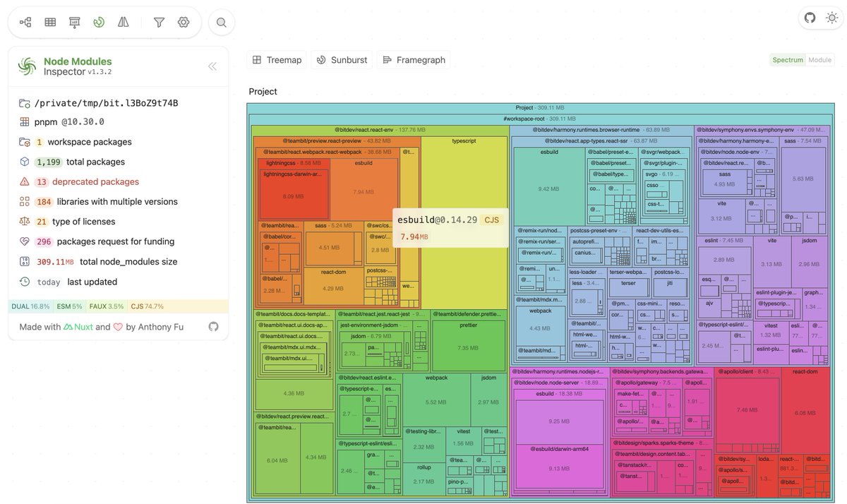The height and width of the screenshot is (504, 847).
Task: Click the Node Modules Inspector swirl logo
Action: click(x=28, y=66)
